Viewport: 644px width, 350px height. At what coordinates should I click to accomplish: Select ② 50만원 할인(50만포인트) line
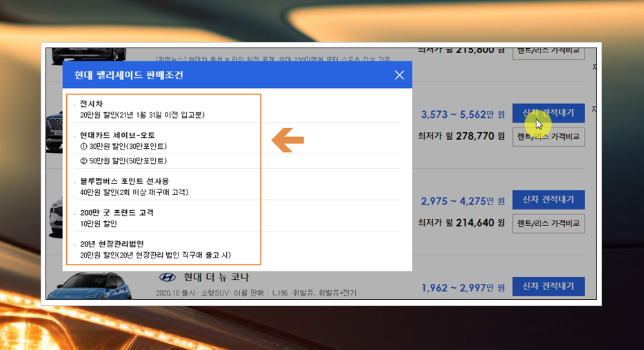click(123, 161)
